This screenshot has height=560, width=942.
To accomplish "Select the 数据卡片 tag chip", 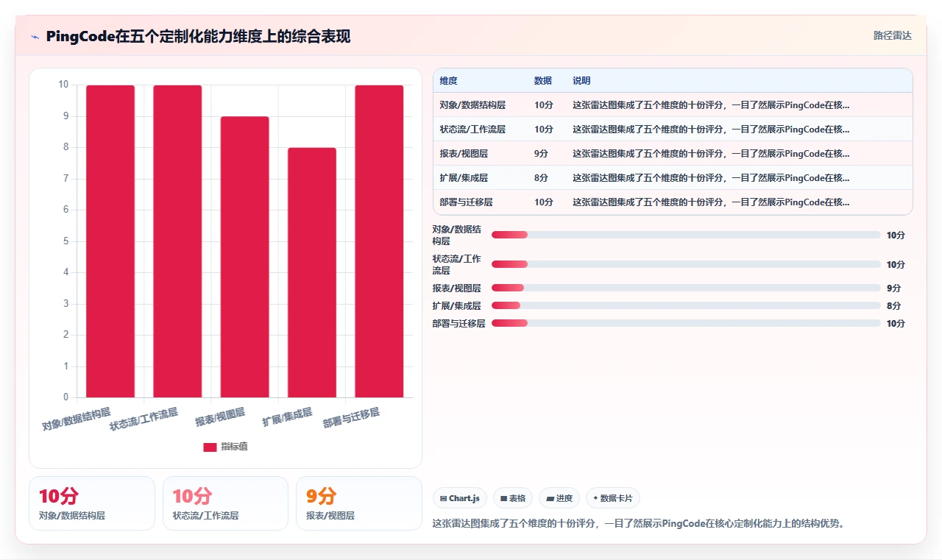I will pyautogui.click(x=613, y=498).
